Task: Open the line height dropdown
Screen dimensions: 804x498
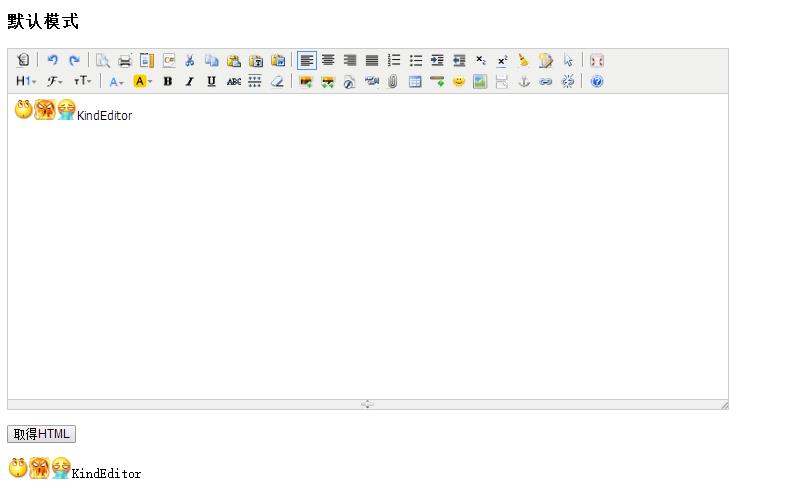Action: tap(255, 81)
